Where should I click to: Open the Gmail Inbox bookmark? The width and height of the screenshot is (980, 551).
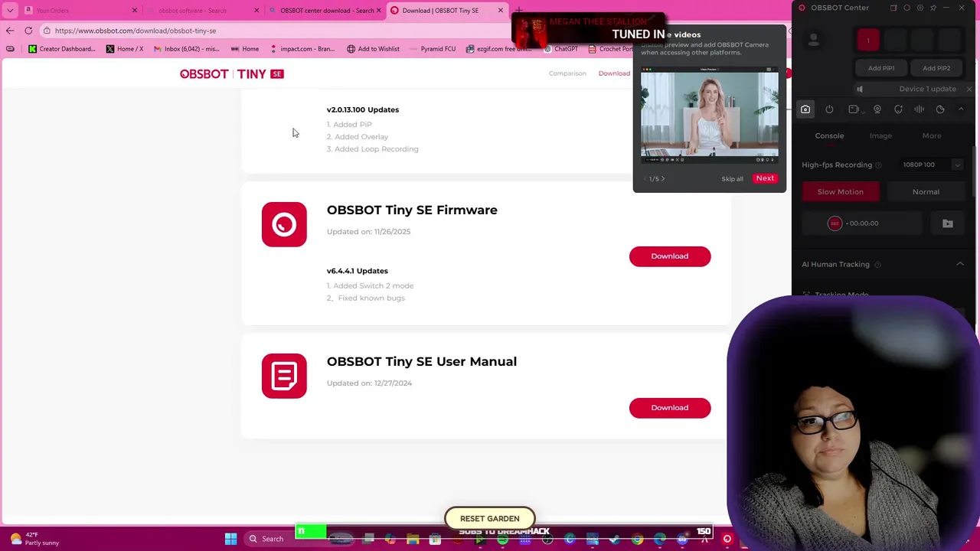[186, 49]
